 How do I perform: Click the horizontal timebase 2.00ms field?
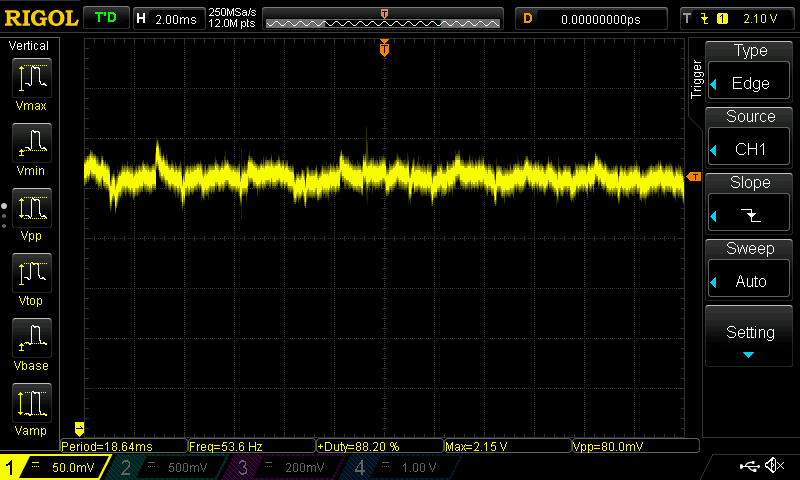click(x=169, y=19)
